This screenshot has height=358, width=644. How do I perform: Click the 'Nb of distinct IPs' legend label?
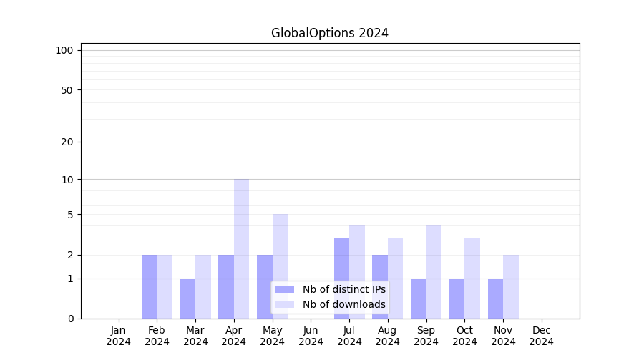[x=343, y=289]
